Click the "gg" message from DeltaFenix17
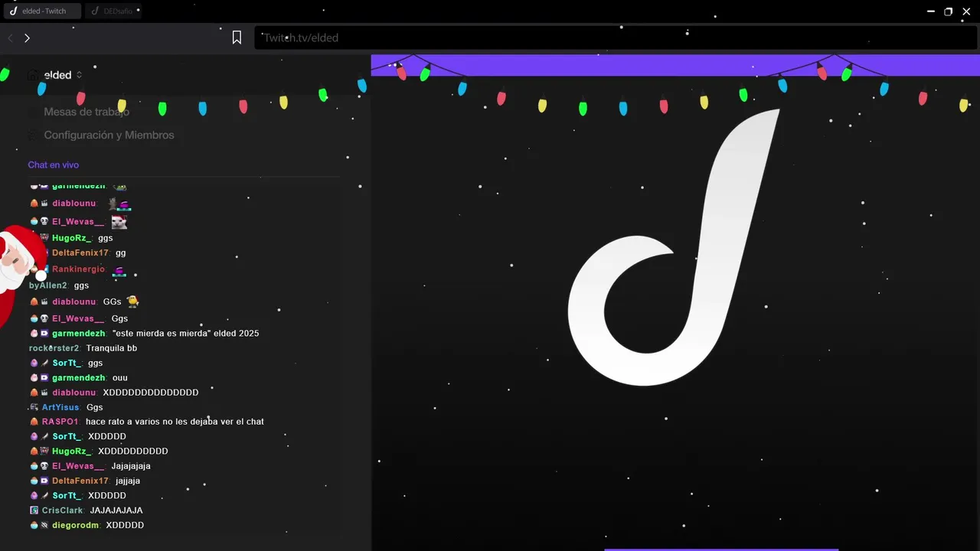The height and width of the screenshot is (551, 980). [121, 253]
